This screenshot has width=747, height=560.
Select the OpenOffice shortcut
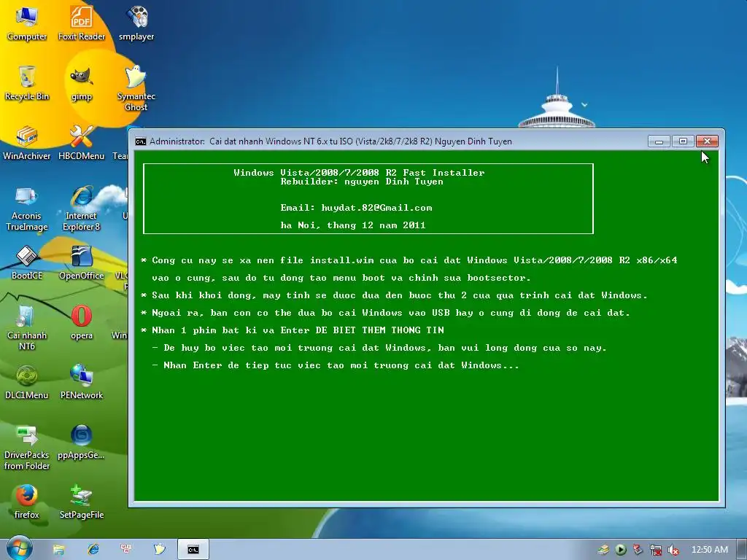coord(82,262)
